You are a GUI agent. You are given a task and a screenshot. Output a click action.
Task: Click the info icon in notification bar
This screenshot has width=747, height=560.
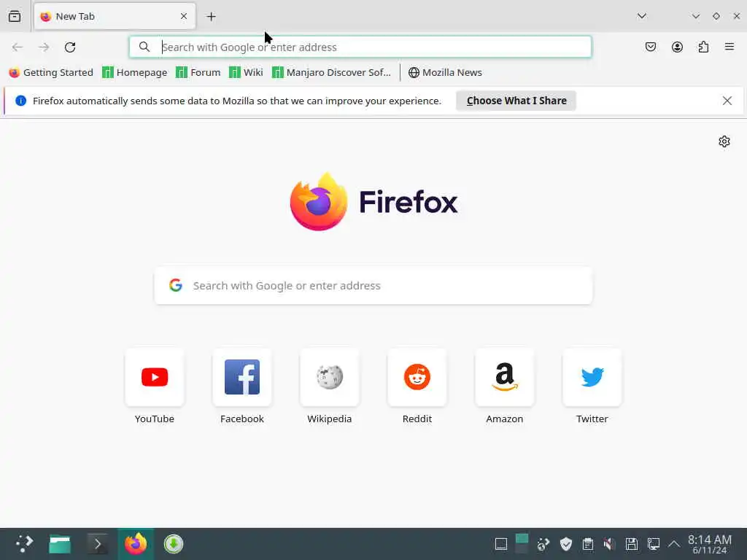tap(20, 101)
